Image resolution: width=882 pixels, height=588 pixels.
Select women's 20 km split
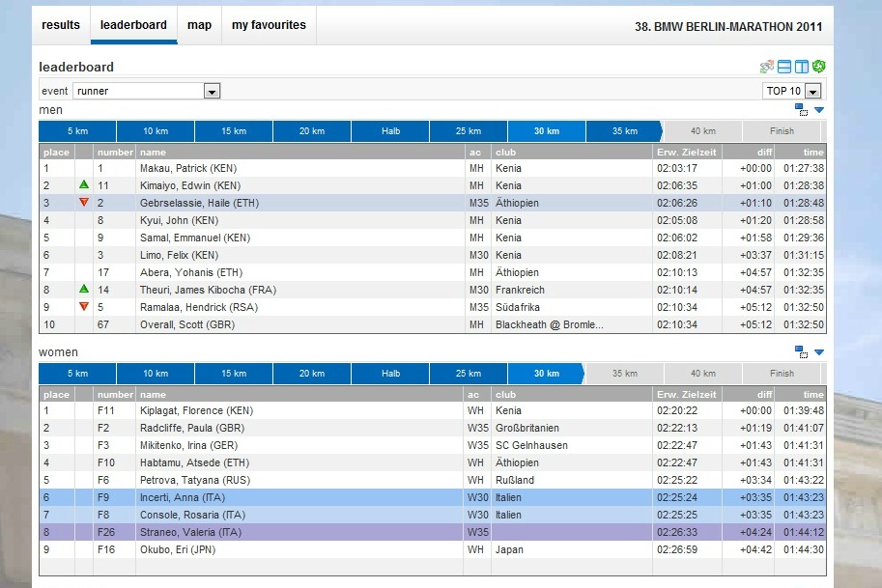click(x=312, y=374)
